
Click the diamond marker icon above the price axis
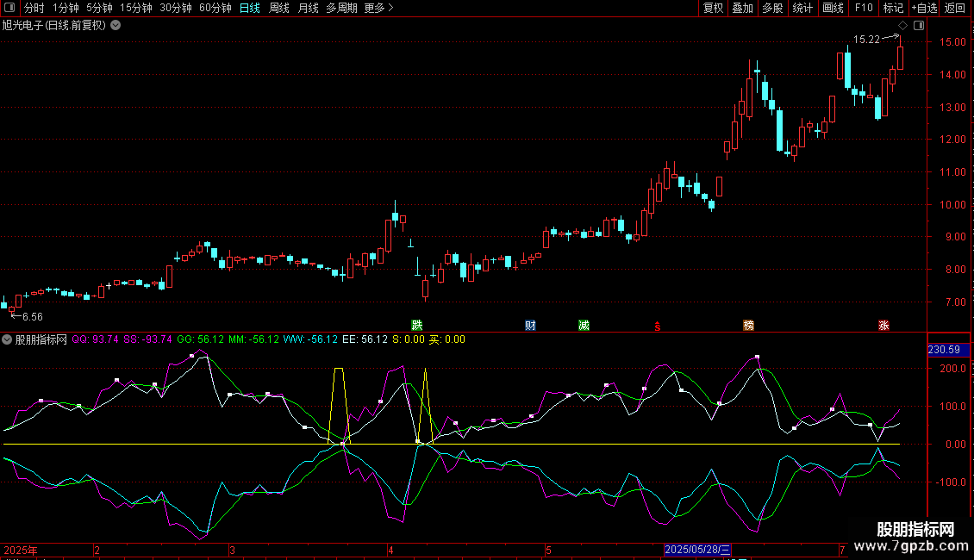pos(902,26)
